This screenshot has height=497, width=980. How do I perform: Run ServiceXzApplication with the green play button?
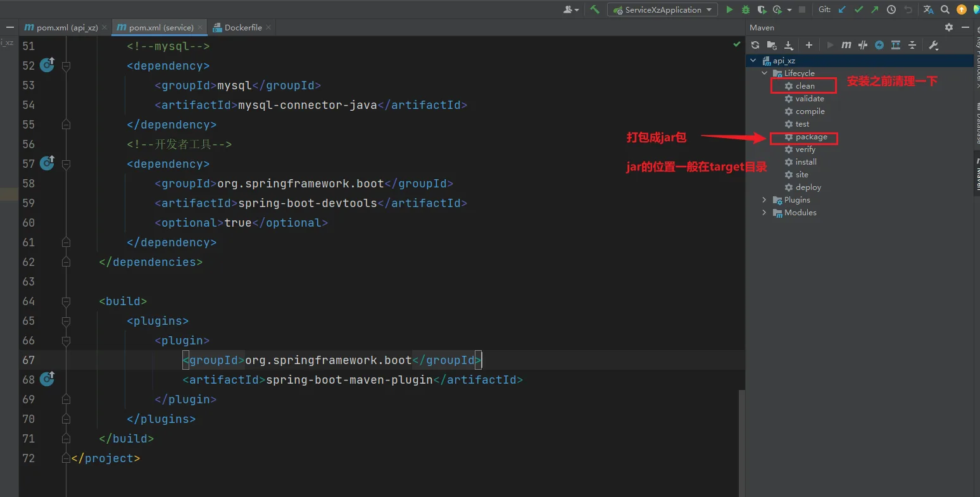[729, 9]
